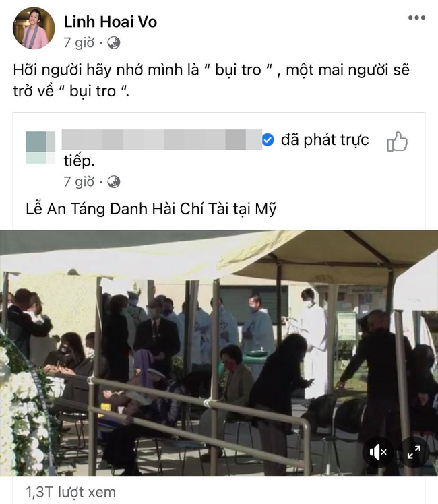Play the funeral livestream video
This screenshot has width=438, height=504.
click(219, 353)
